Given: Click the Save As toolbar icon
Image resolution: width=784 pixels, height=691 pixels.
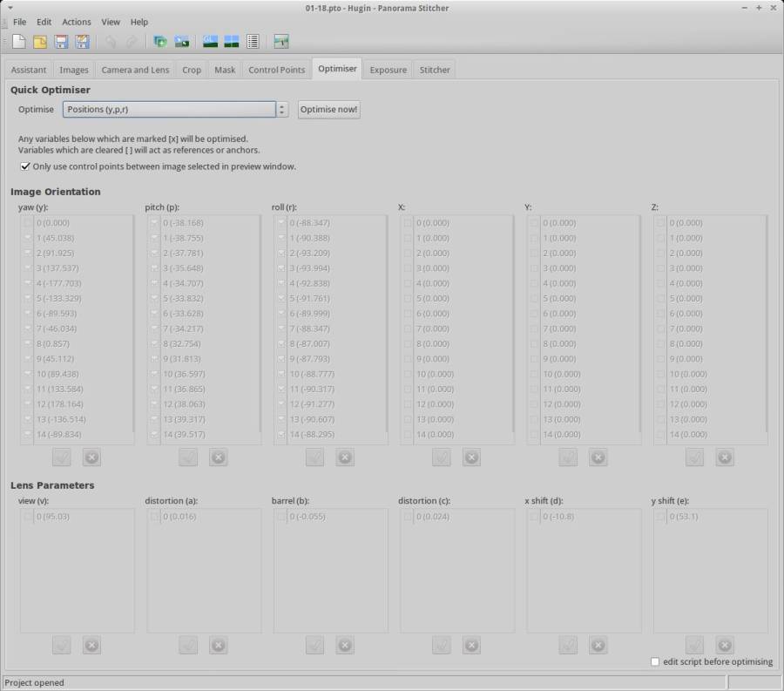Looking at the screenshot, I should click(82, 41).
